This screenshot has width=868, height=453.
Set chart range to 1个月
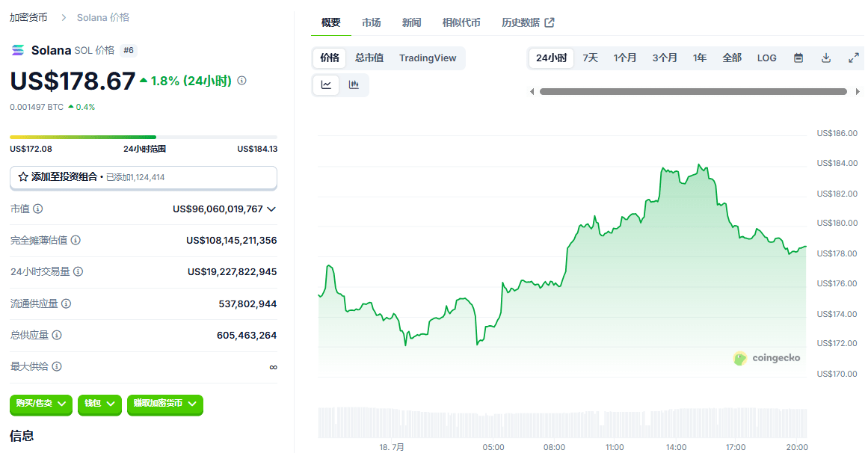(x=625, y=58)
